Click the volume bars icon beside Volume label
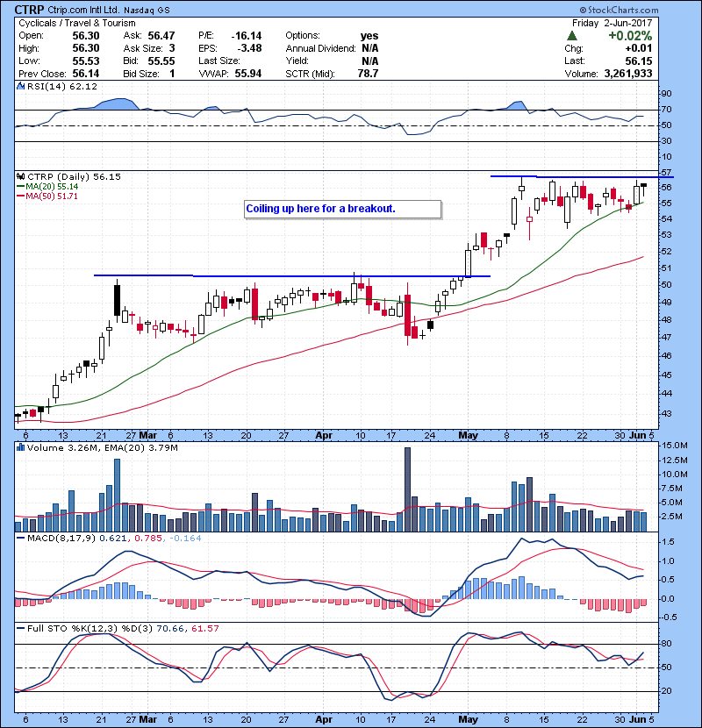 click(20, 448)
